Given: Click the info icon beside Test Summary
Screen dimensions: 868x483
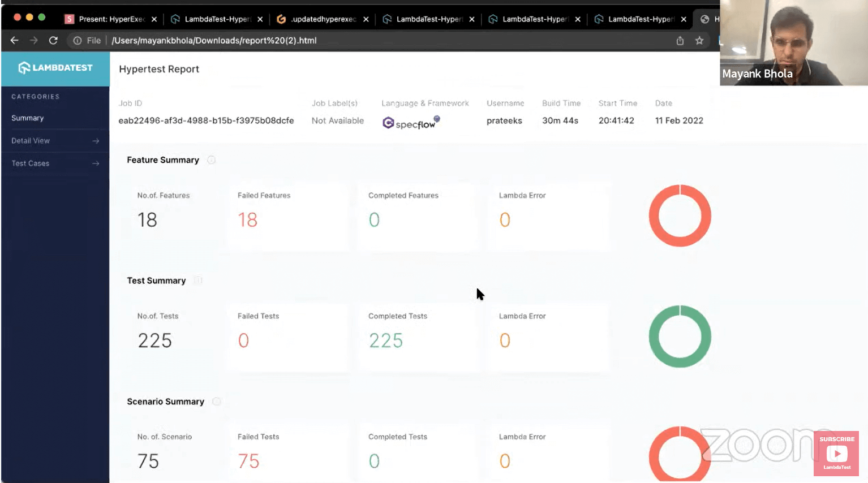Looking at the screenshot, I should tap(198, 281).
